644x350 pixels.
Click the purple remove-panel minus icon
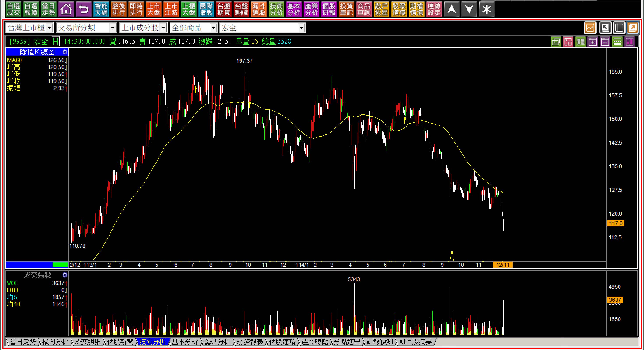tap(605, 42)
